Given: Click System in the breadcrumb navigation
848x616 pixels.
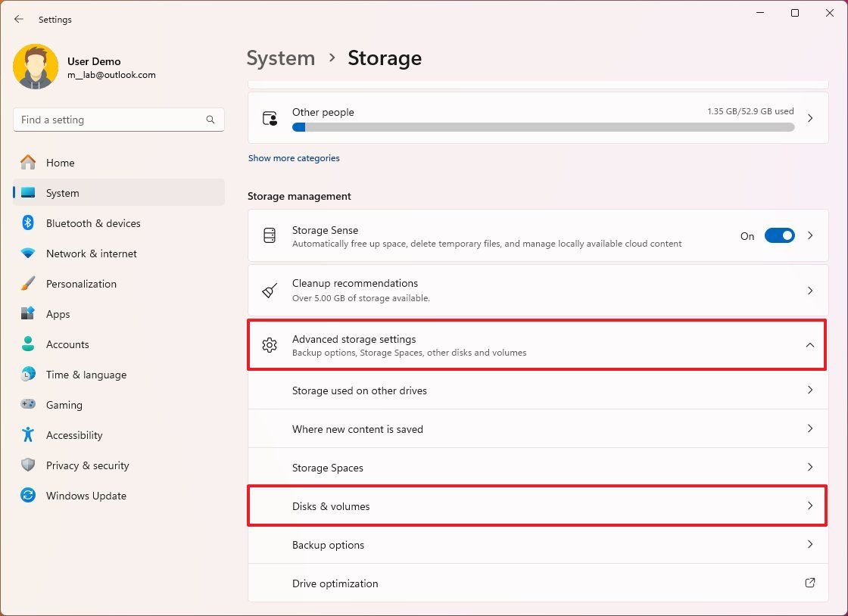Looking at the screenshot, I should point(280,58).
